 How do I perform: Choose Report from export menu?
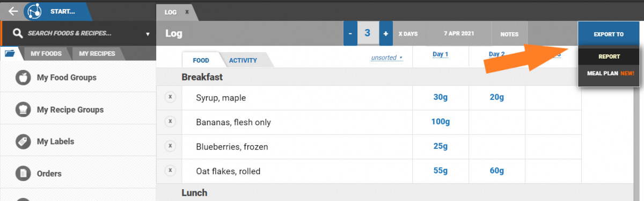point(609,56)
